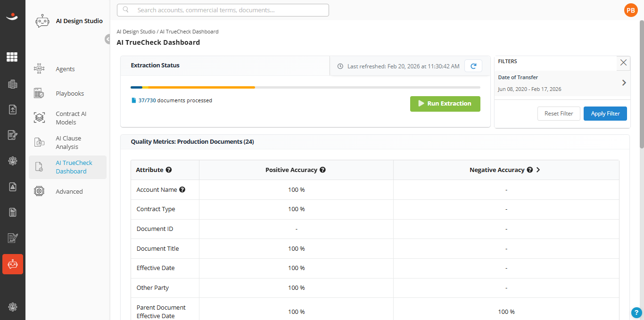Screen dimensions: 644x320
Task: Click the AI TrueCheck Dashboard page title
Action: point(158,42)
